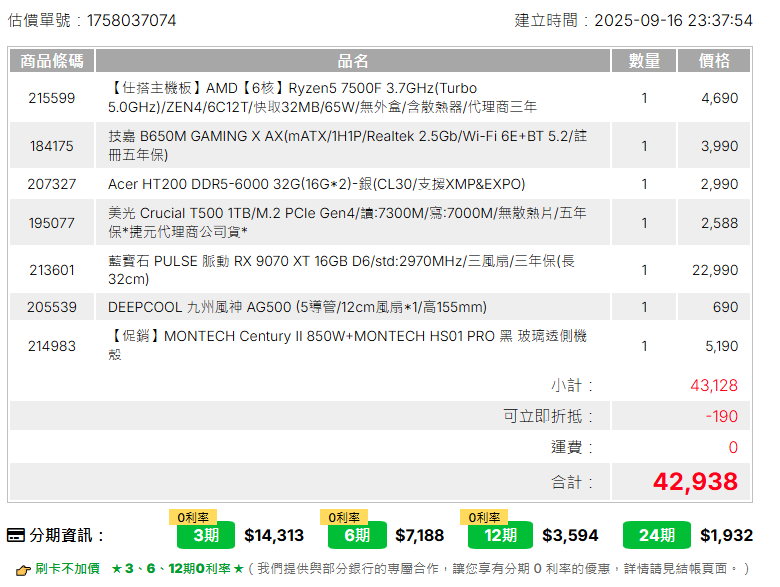Viewport: 780px width, 587px height.
Task: Click the 合計 label
Action: [x=572, y=482]
